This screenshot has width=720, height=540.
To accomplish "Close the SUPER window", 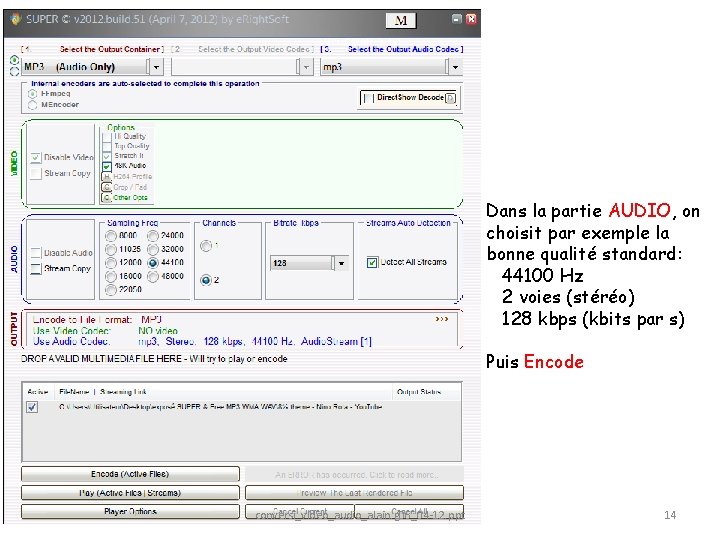I will pyautogui.click(x=471, y=19).
